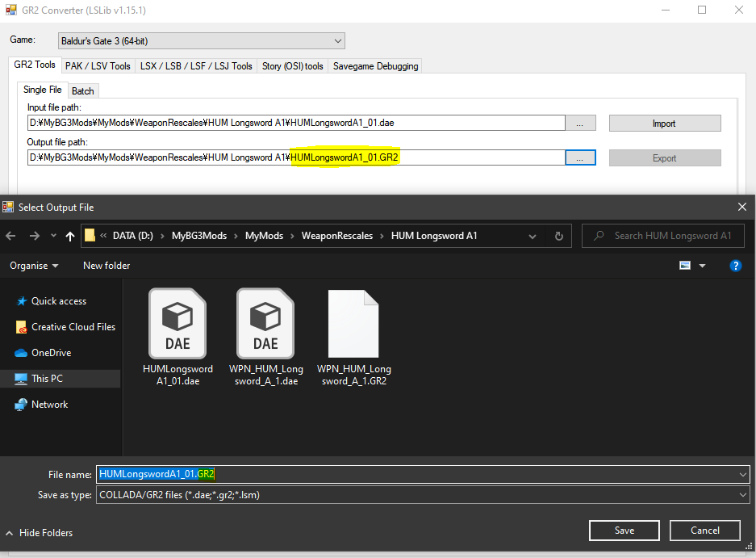Open OneDrive in the sidebar

point(43,353)
